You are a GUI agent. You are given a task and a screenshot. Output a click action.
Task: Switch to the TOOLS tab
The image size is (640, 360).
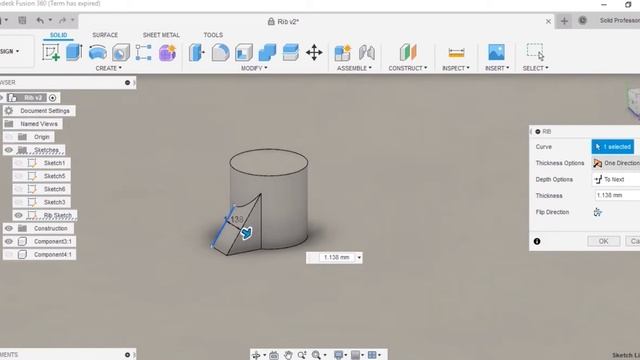tap(213, 35)
